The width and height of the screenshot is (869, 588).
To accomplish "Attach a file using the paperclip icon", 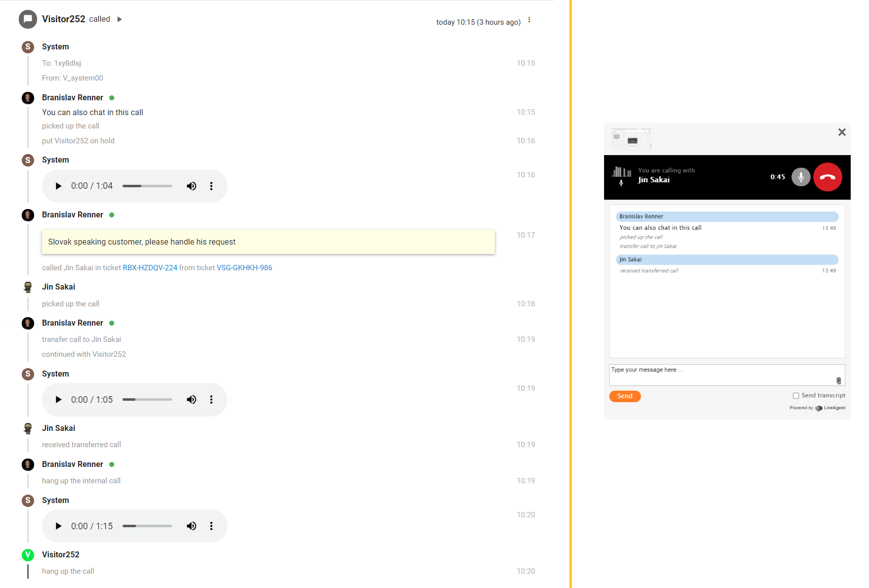I will click(x=838, y=380).
